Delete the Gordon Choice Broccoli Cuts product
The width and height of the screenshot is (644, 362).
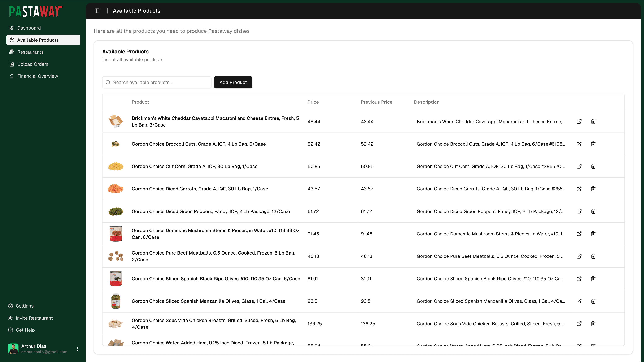pyautogui.click(x=593, y=144)
